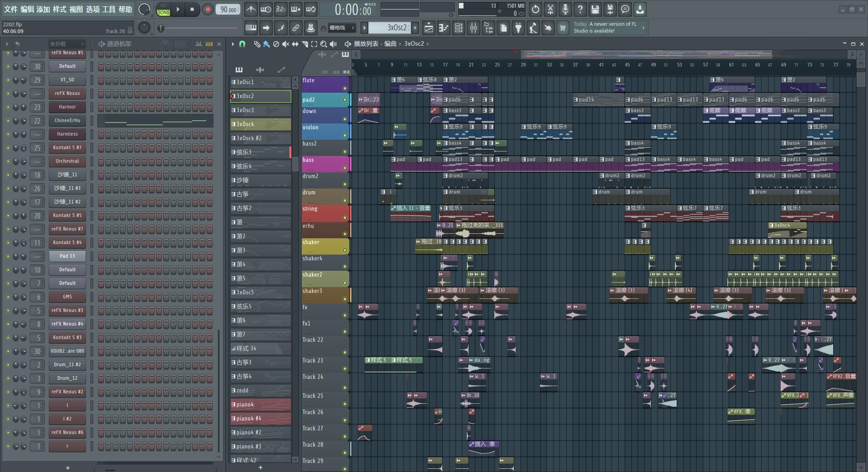The image size is (868, 472).
Task: Mute the violon playlist track
Action: click(345, 136)
